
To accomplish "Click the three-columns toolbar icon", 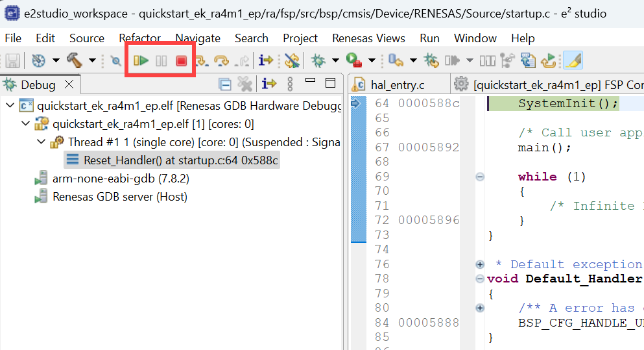I will (488, 61).
